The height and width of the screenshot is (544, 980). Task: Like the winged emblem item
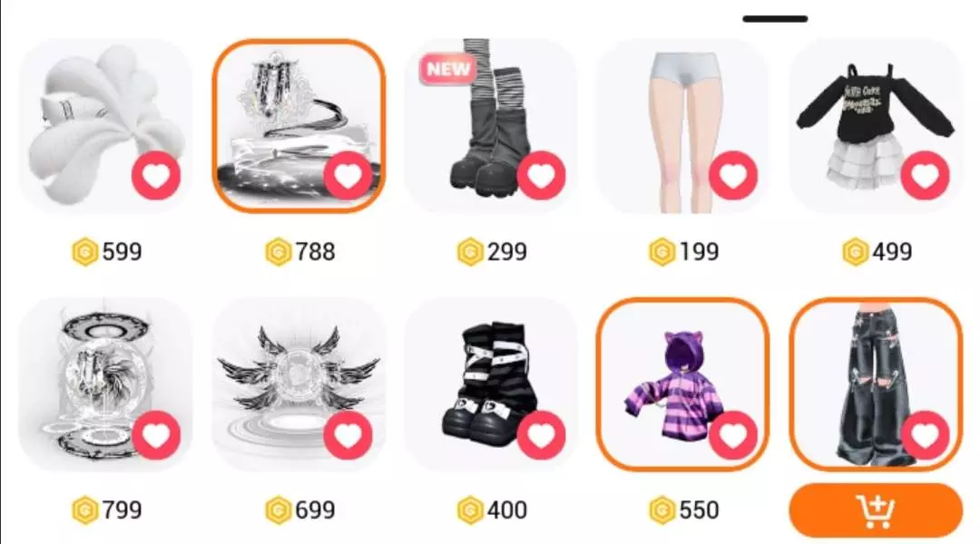click(348, 435)
